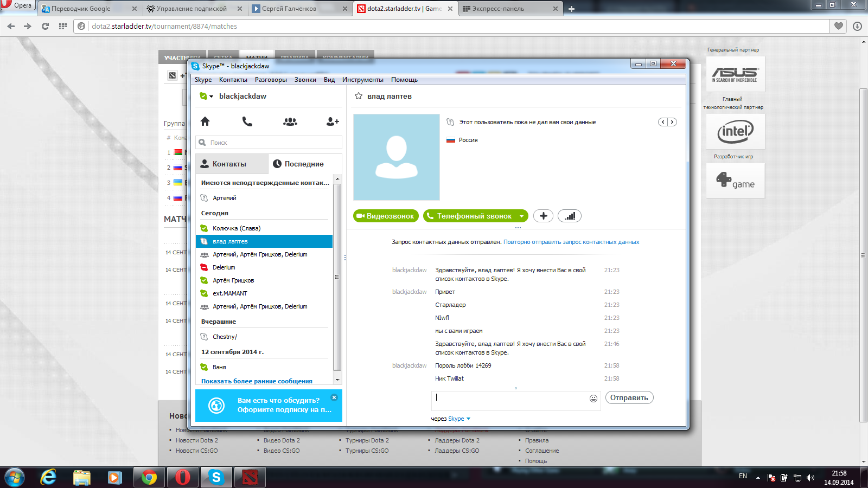Open the Звонки menu
The width and height of the screenshot is (868, 488).
tap(305, 80)
